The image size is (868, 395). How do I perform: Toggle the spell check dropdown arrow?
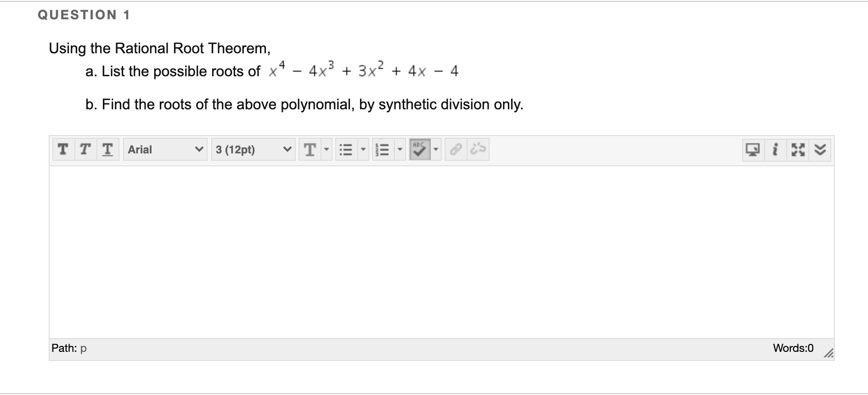pyautogui.click(x=435, y=149)
